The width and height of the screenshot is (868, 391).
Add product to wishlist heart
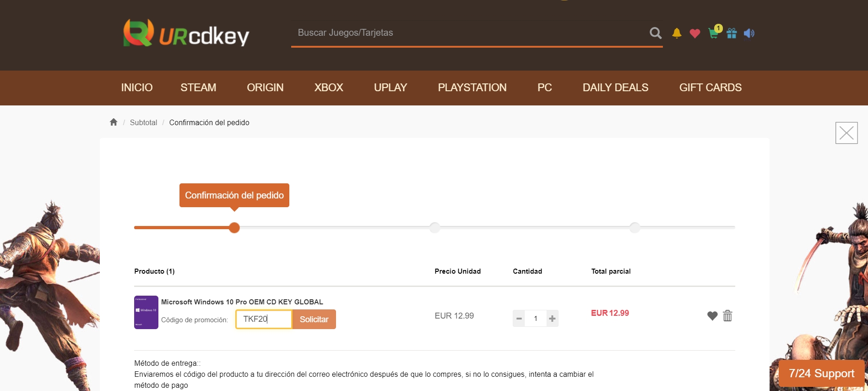[x=712, y=316]
